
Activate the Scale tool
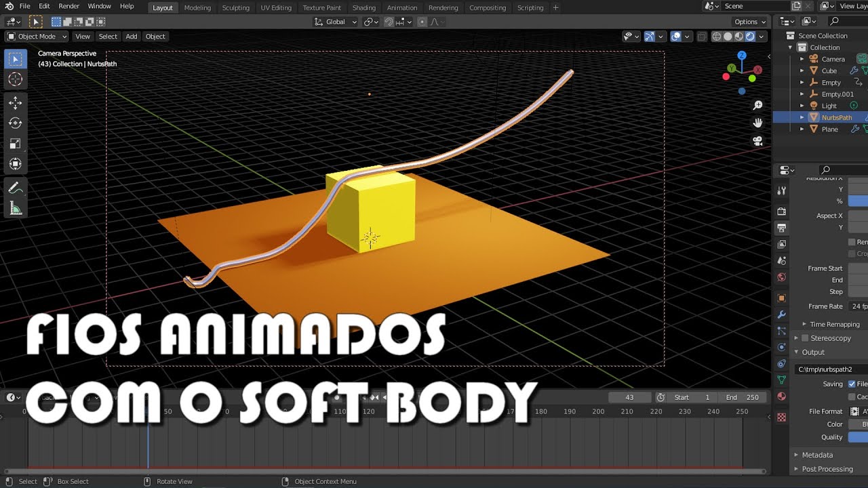[15, 144]
